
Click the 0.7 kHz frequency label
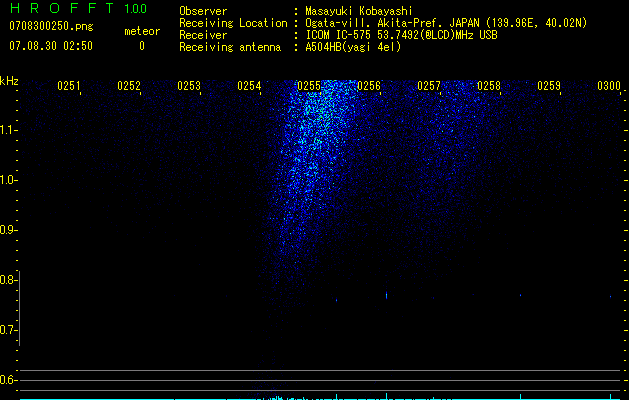pos(8,330)
